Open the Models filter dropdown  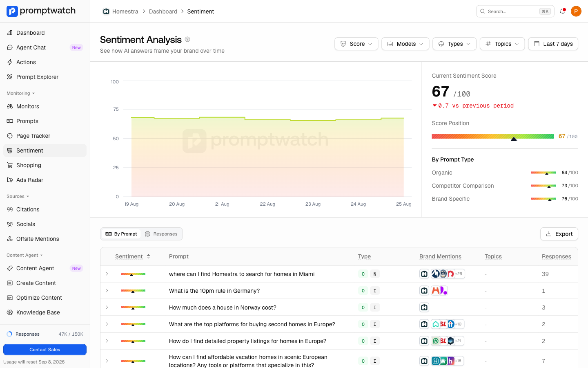[405, 44]
